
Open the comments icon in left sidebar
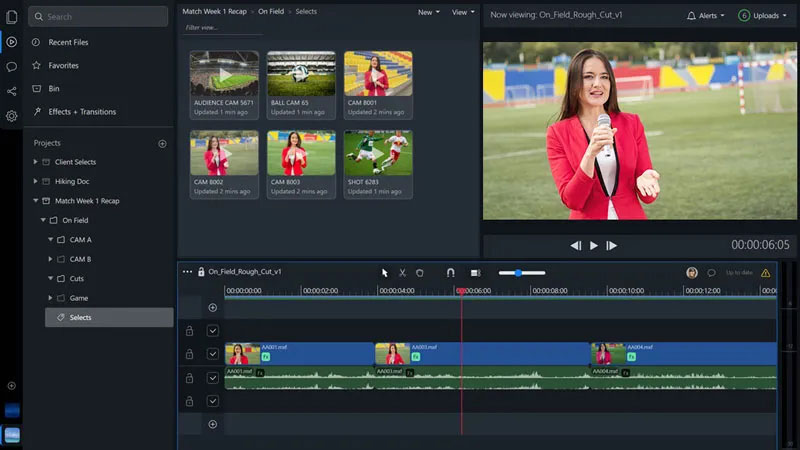[x=12, y=67]
